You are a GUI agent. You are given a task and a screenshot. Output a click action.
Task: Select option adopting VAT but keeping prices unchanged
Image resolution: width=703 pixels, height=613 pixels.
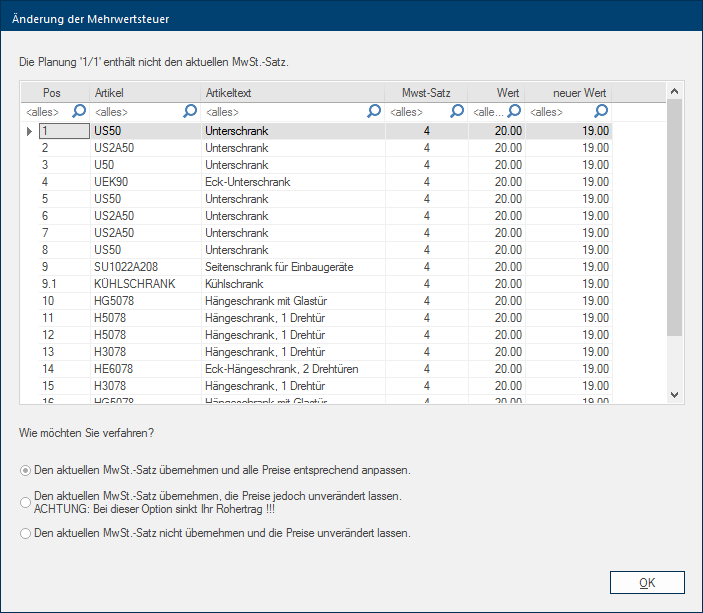tap(26, 501)
